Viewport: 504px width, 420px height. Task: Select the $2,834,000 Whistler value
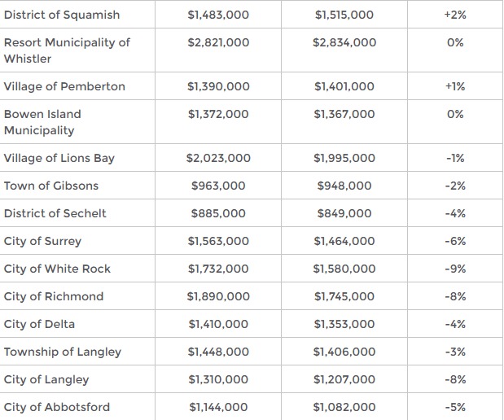[x=344, y=42]
